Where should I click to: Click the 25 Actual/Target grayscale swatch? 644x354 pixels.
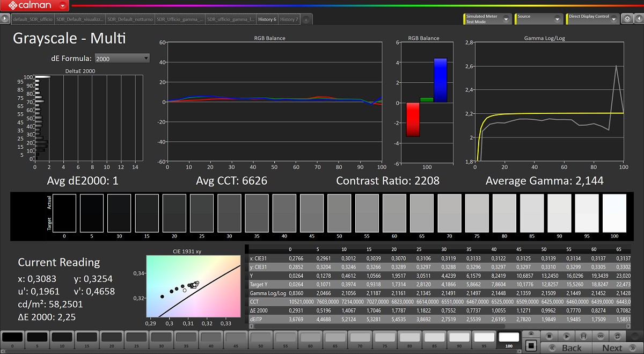coord(202,213)
